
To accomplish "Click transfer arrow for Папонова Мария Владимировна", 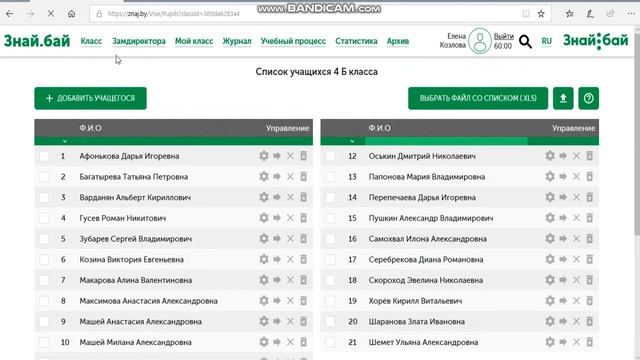I will [563, 177].
